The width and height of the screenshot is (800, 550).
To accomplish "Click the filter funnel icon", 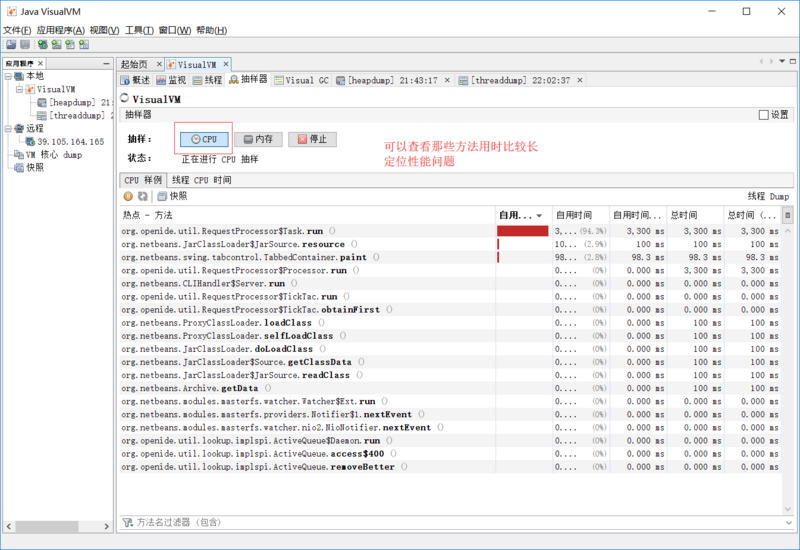I will [x=128, y=522].
